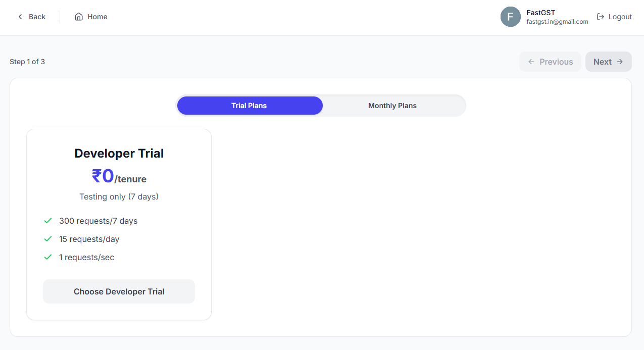
Task: Open the Home link text
Action: coord(97,17)
